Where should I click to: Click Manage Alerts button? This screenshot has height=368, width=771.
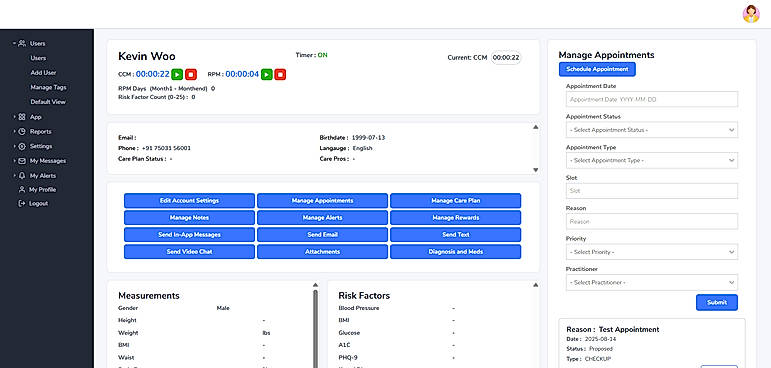[323, 217]
